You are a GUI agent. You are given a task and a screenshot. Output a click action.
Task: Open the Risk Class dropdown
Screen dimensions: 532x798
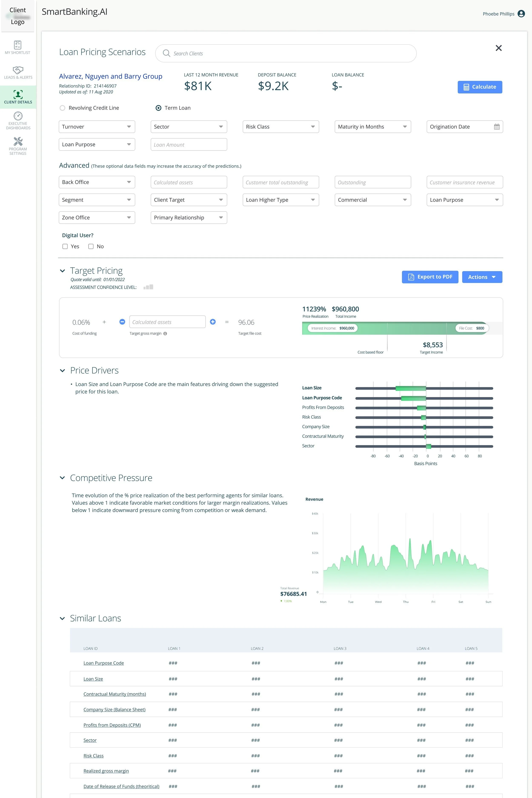(x=281, y=127)
